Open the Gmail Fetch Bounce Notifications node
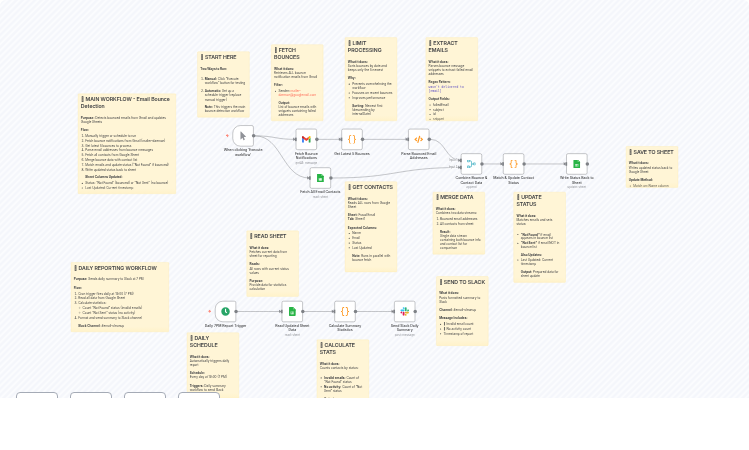749x450 pixels. click(x=306, y=139)
